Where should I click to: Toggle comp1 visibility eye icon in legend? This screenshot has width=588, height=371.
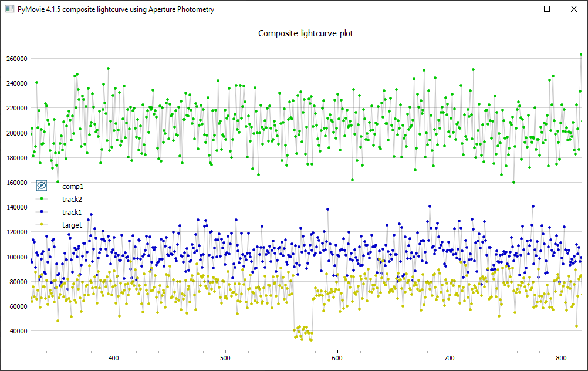tap(42, 185)
